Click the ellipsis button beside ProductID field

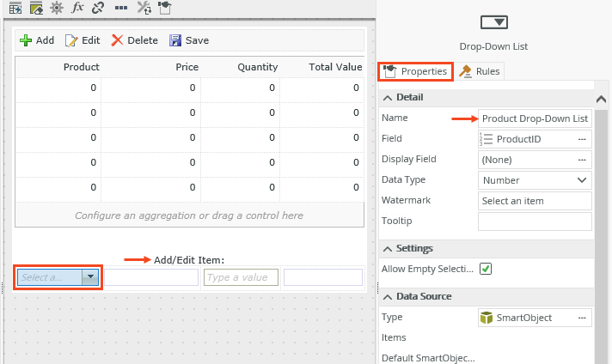(x=582, y=139)
